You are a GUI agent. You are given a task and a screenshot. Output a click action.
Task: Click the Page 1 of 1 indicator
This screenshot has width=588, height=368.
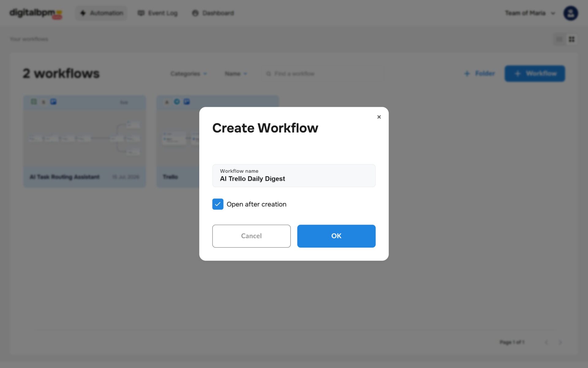tap(512, 342)
